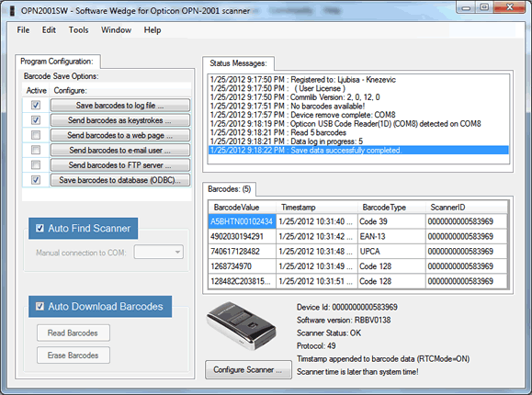Select the Status Messages tab

click(x=238, y=63)
